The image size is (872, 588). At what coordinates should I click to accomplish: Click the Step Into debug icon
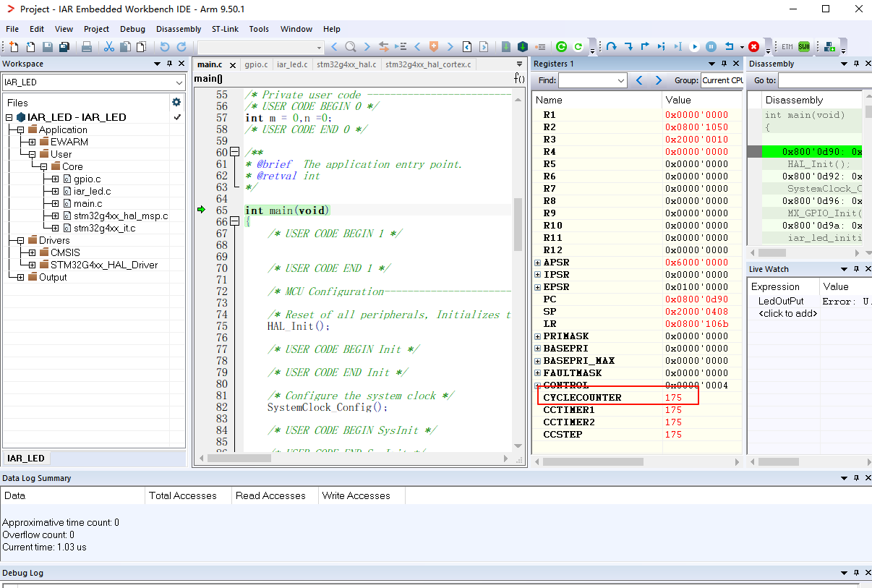[x=628, y=47]
